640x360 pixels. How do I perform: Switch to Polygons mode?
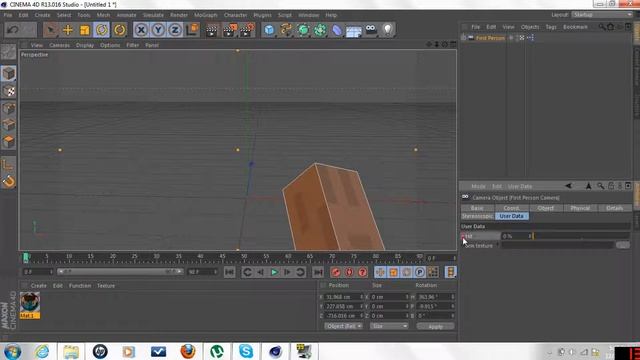[x=9, y=141]
